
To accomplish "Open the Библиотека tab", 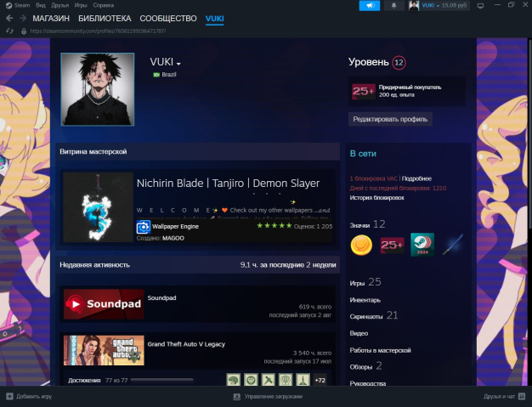I will coord(105,18).
